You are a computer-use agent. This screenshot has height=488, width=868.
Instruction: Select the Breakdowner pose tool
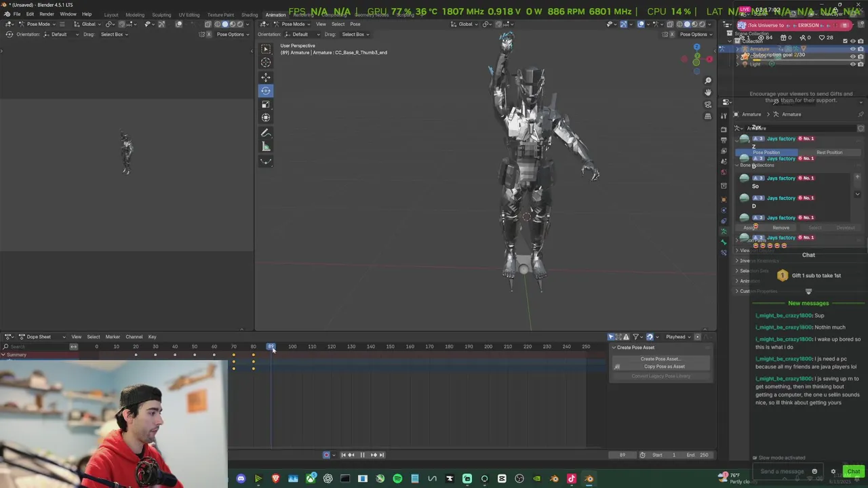coord(266,161)
